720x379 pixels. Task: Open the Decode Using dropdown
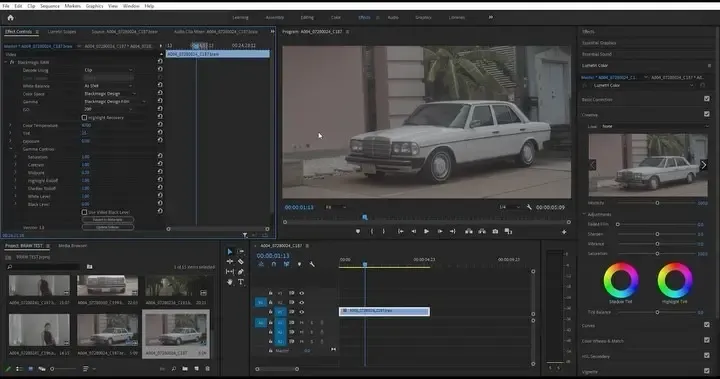click(x=108, y=70)
